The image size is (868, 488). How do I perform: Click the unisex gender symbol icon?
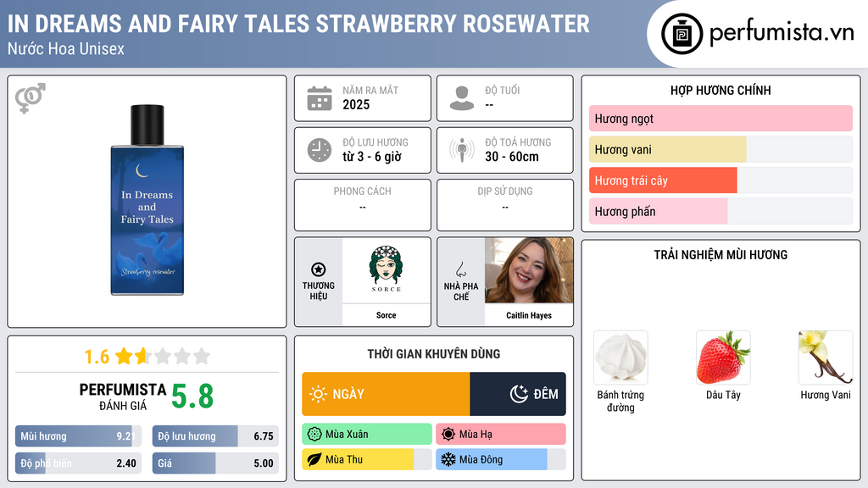pyautogui.click(x=30, y=98)
